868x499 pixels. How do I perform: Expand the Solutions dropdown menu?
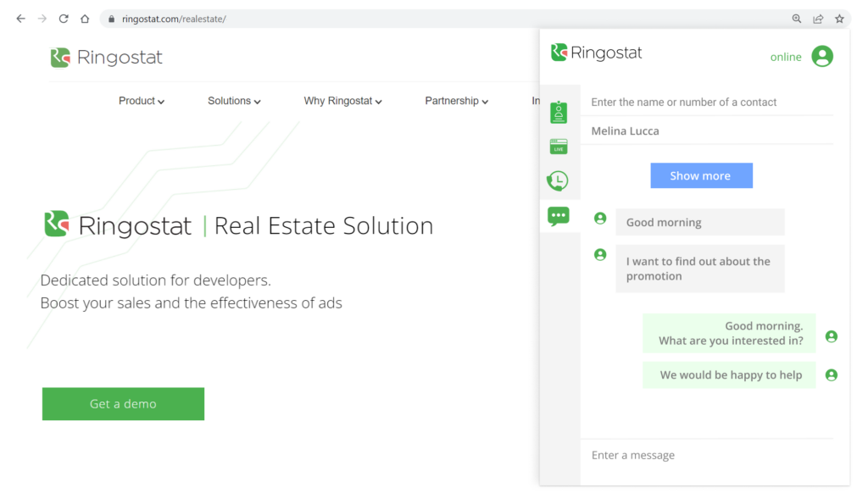(234, 101)
